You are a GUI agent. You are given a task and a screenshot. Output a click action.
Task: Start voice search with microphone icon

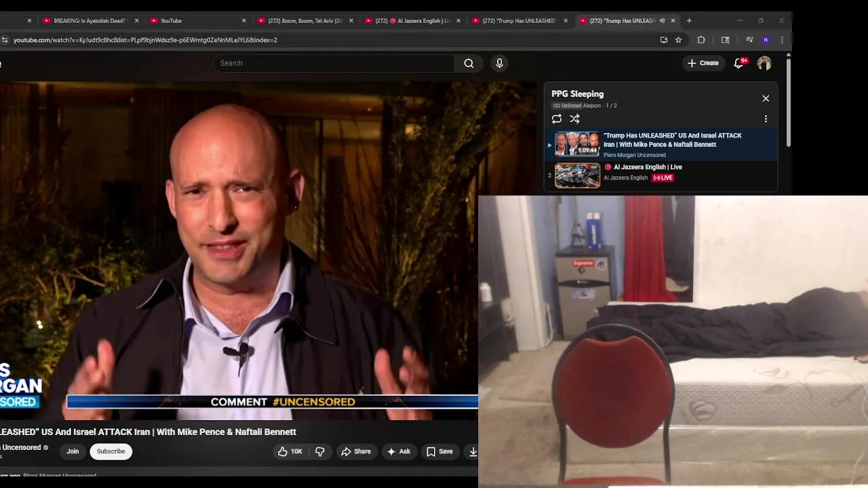pos(499,63)
